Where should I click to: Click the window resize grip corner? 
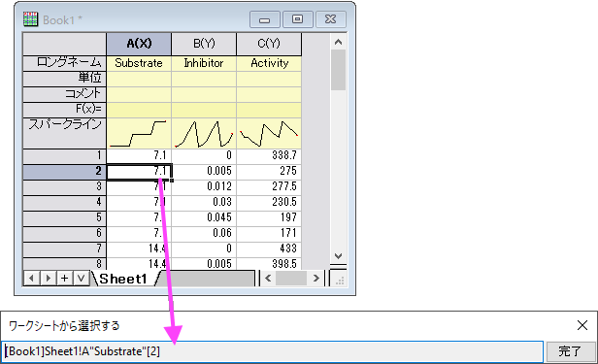click(x=339, y=281)
